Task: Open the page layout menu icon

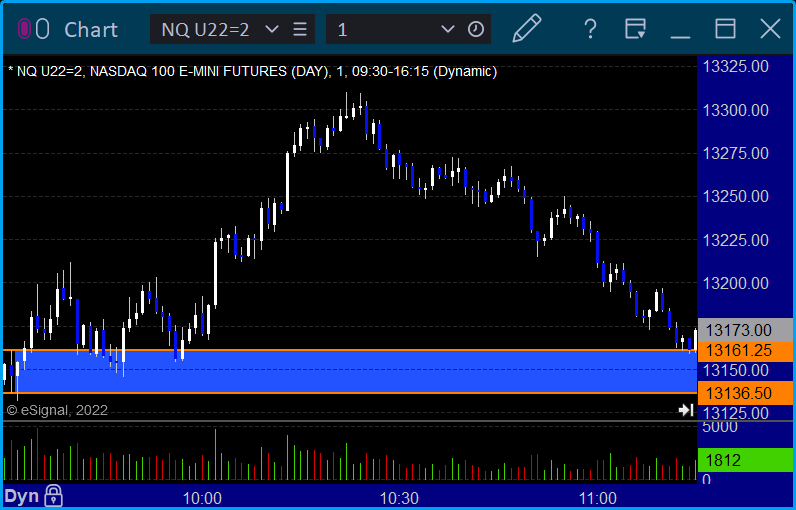Action: (635, 29)
